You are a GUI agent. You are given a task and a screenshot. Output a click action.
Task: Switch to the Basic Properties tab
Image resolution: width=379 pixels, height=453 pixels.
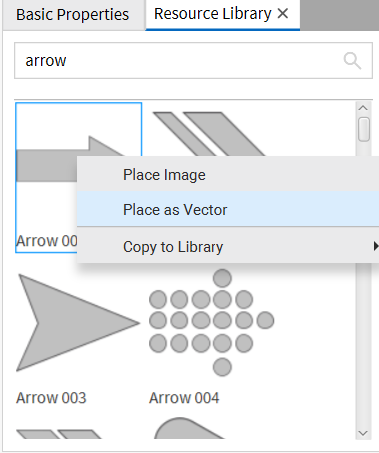(73, 15)
